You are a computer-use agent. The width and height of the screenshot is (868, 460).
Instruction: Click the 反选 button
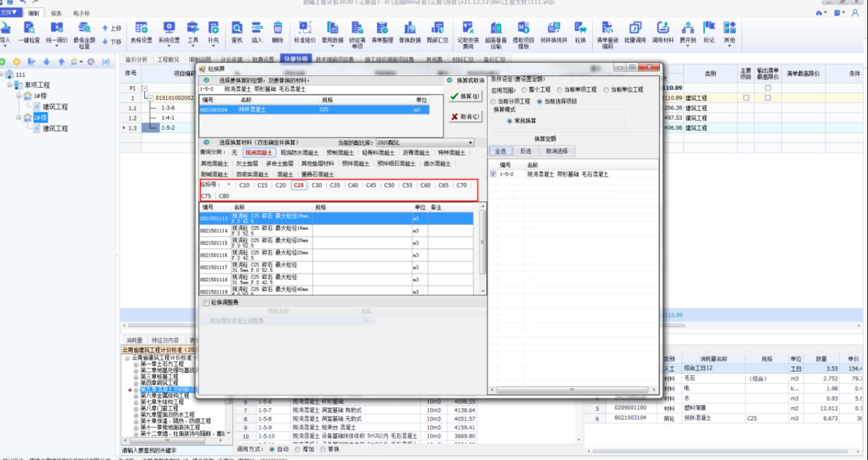[525, 151]
